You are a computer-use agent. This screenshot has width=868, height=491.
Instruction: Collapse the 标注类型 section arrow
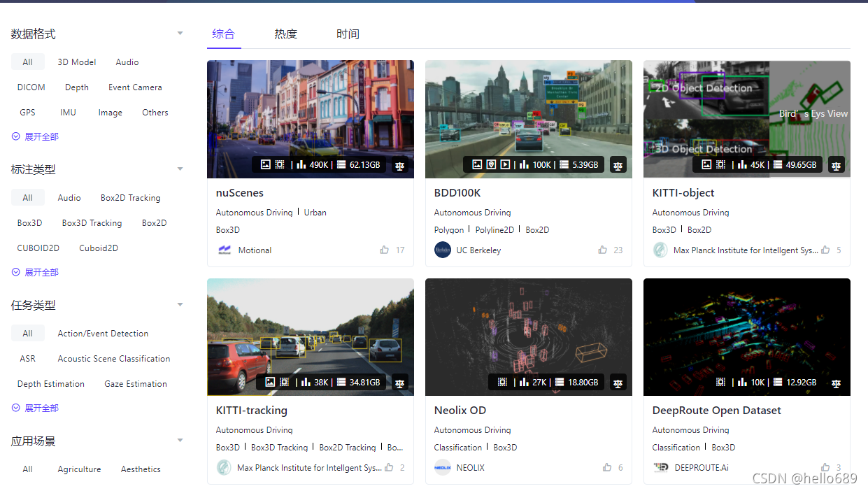180,169
